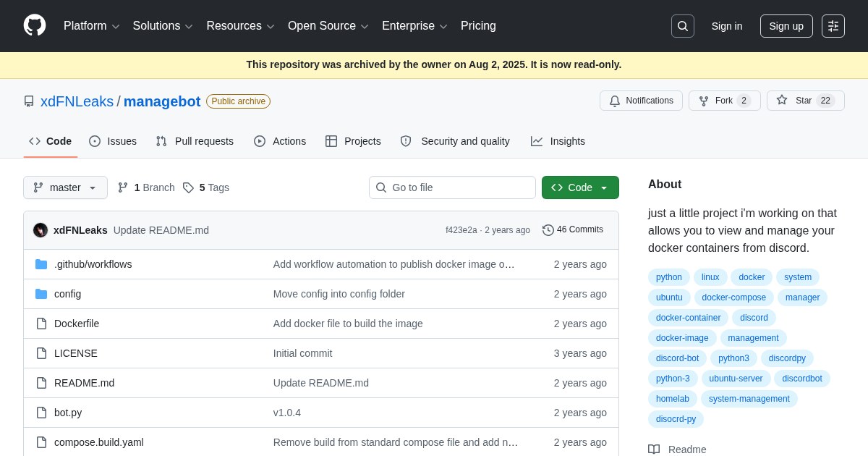Expand the Open Source menu
The image size is (868, 456).
pos(328,26)
